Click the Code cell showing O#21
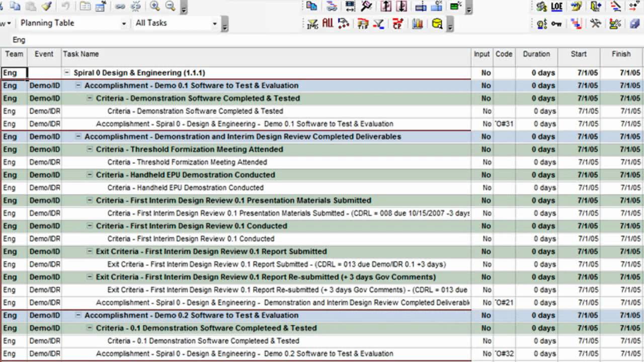This screenshot has height=362, width=644. [x=504, y=303]
